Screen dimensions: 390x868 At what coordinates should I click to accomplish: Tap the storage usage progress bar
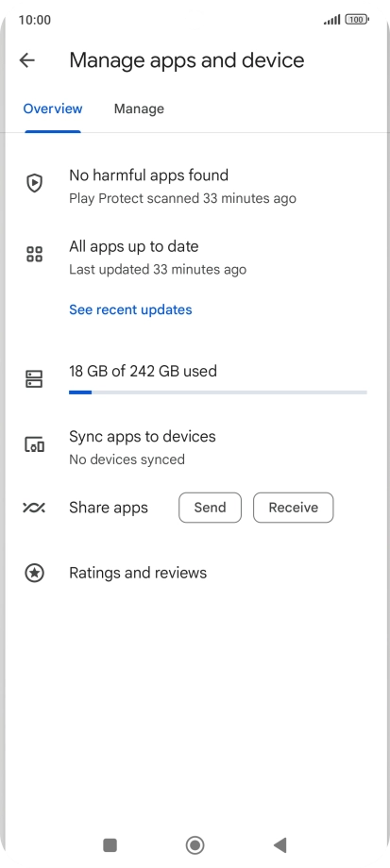tap(218, 392)
